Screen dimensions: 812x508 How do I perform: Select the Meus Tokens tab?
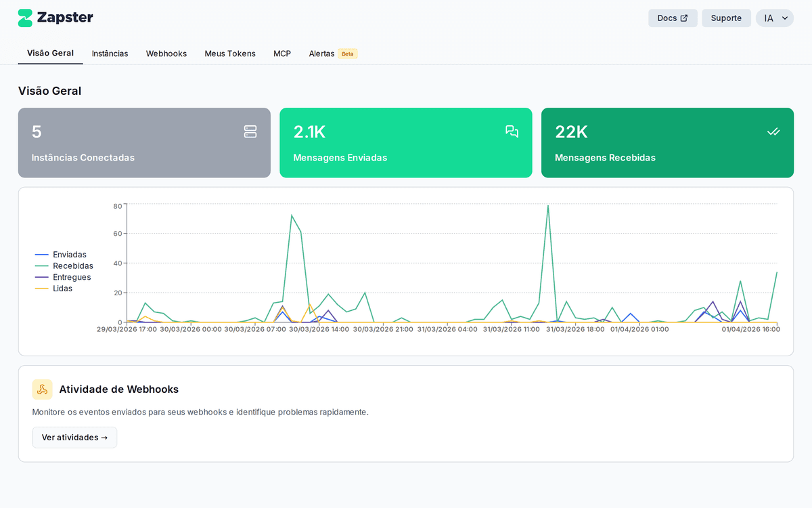tap(230, 53)
